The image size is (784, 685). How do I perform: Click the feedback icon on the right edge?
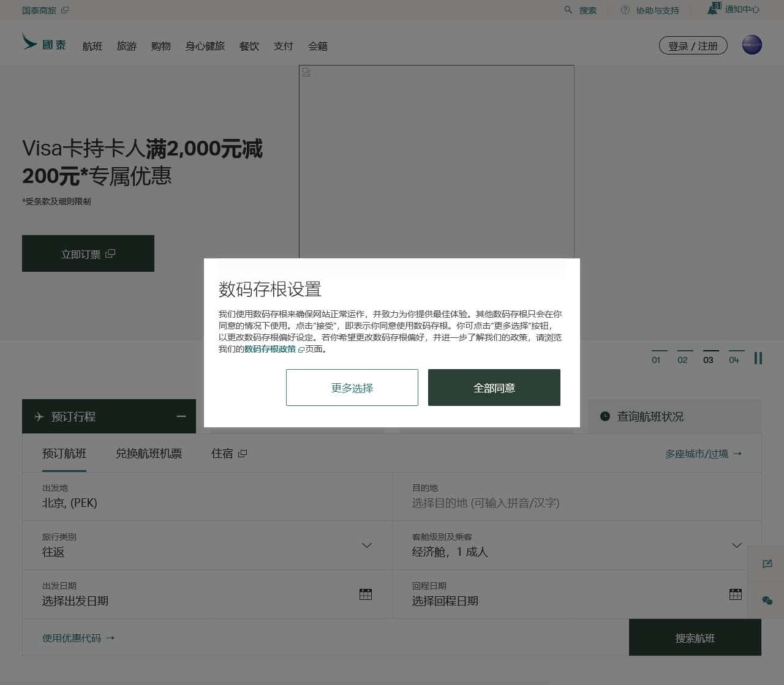(767, 564)
